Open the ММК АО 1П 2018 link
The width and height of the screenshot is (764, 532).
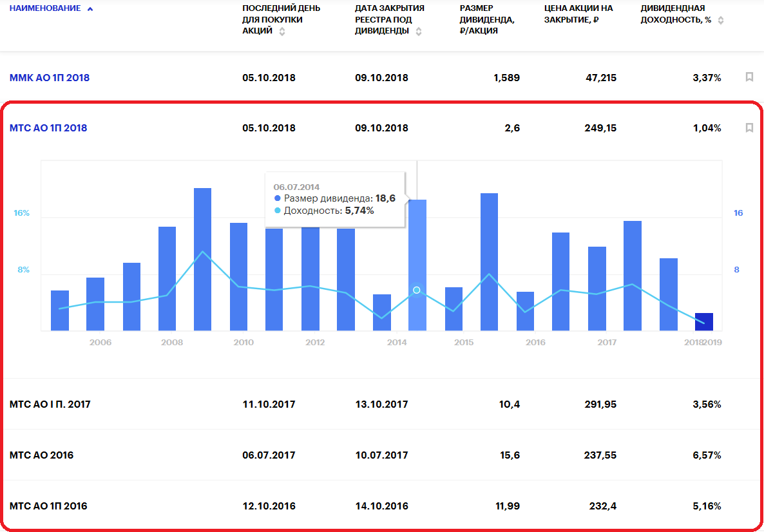(49, 77)
